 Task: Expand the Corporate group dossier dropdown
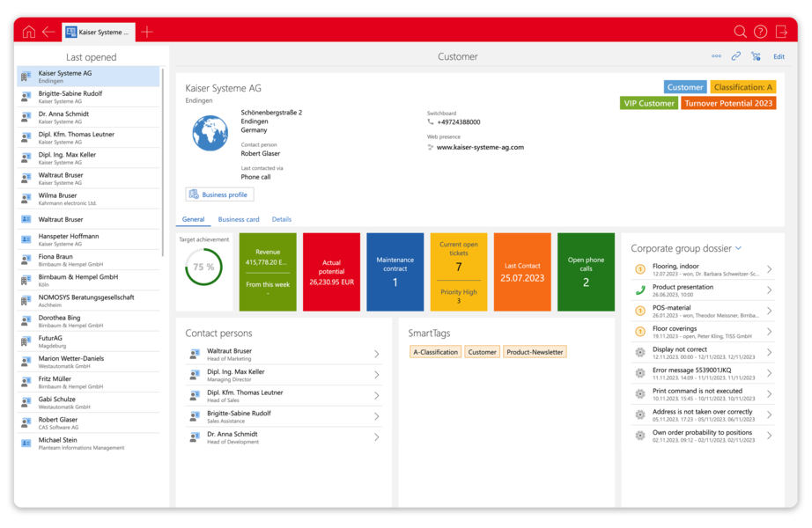coord(739,248)
